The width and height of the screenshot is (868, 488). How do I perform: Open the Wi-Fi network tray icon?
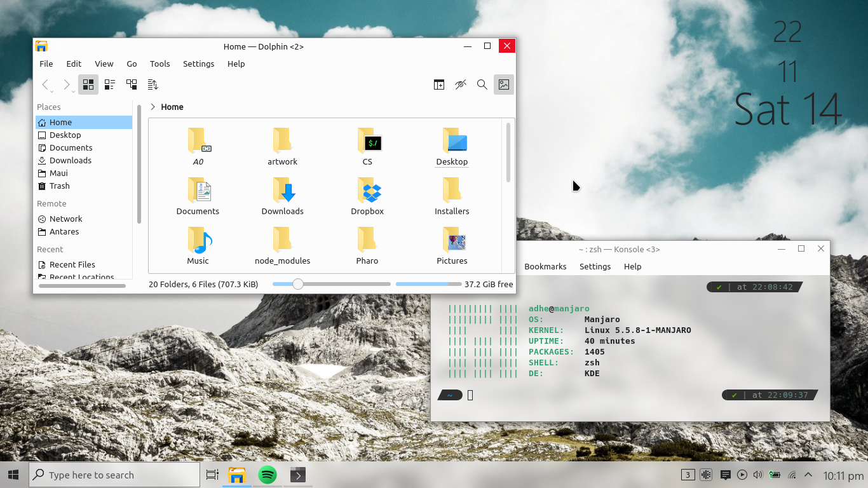click(x=792, y=475)
